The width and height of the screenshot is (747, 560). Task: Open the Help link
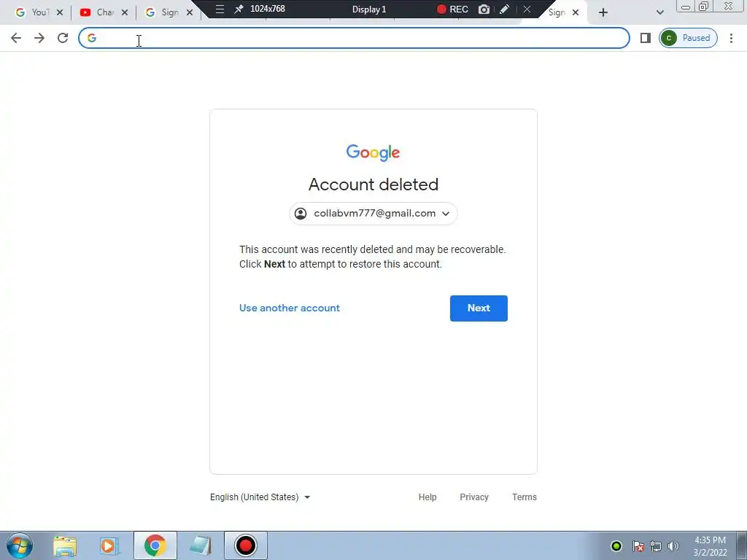coord(427,497)
